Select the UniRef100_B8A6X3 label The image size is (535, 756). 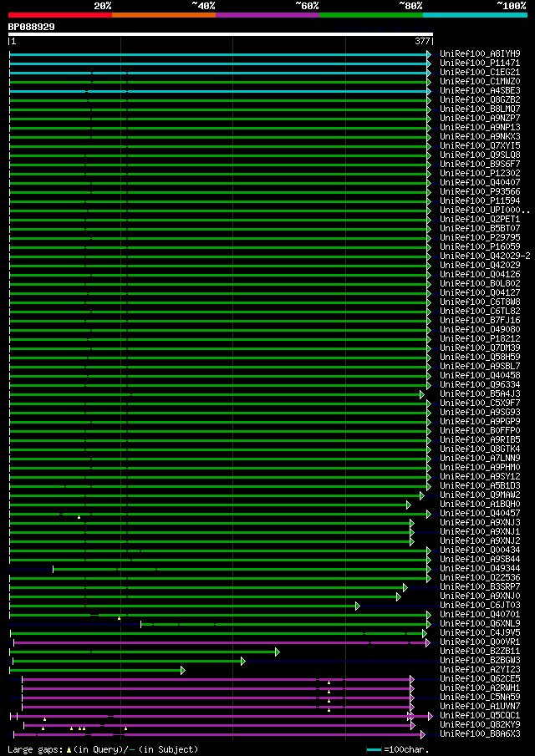tap(480, 733)
